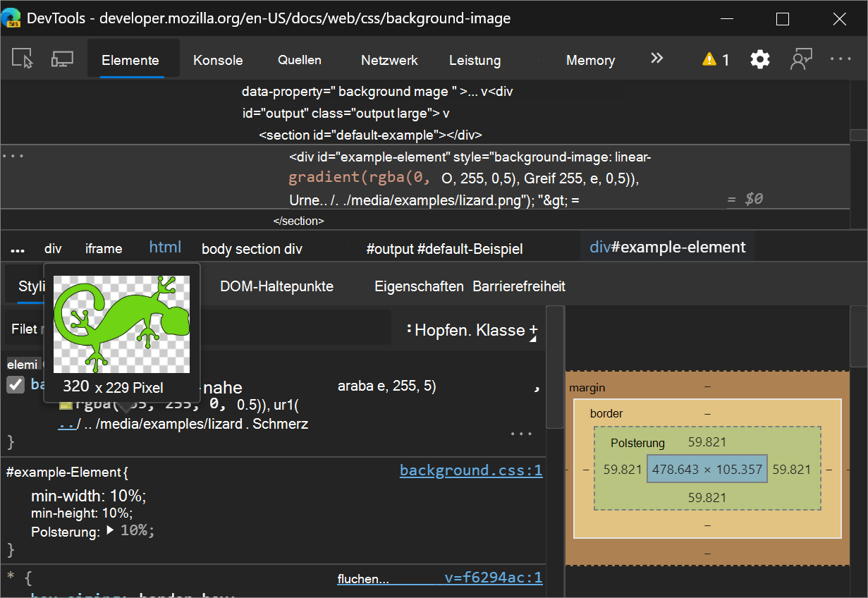The width and height of the screenshot is (868, 598).
Task: Open DevTools settings gear
Action: tap(759, 60)
